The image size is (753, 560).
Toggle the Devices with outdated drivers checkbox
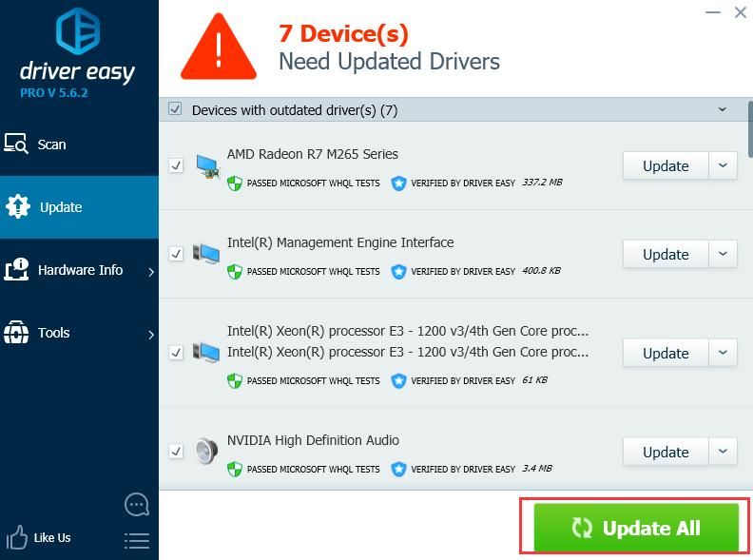pyautogui.click(x=175, y=109)
